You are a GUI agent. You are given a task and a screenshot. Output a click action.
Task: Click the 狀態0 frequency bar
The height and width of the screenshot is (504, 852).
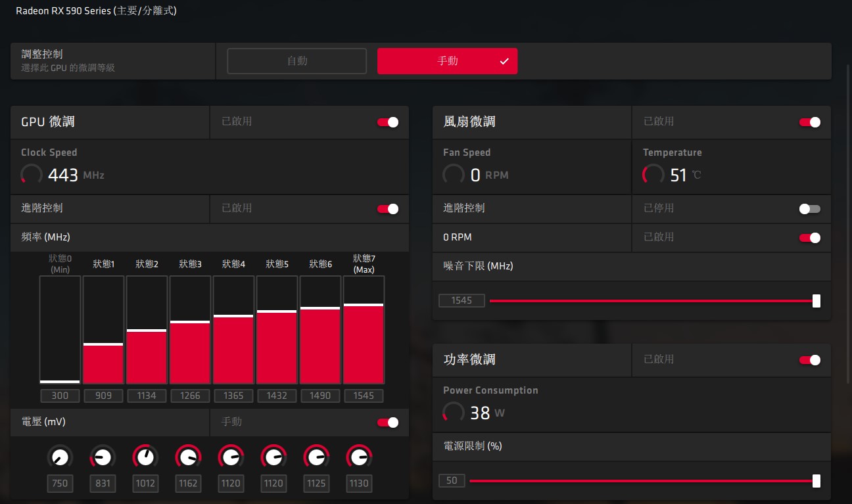tap(60, 330)
